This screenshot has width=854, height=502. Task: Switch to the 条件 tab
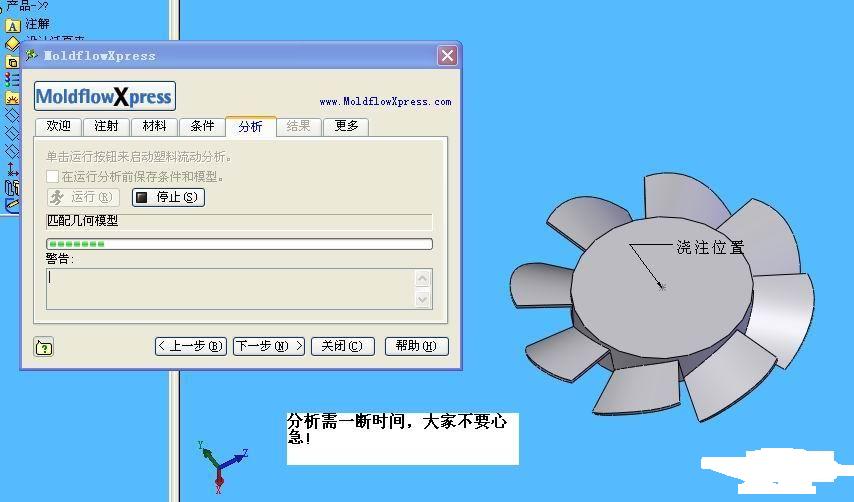point(202,126)
